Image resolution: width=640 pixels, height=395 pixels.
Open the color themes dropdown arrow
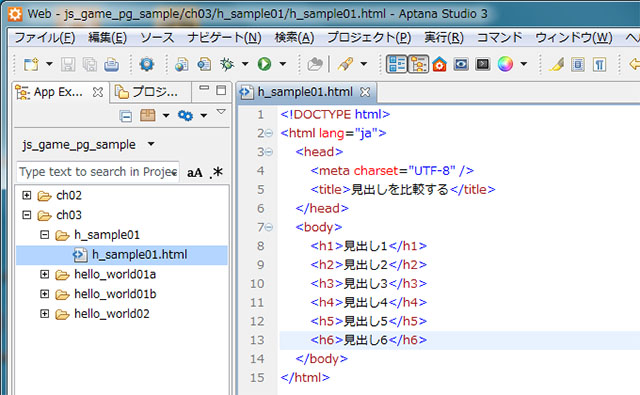pos(524,64)
